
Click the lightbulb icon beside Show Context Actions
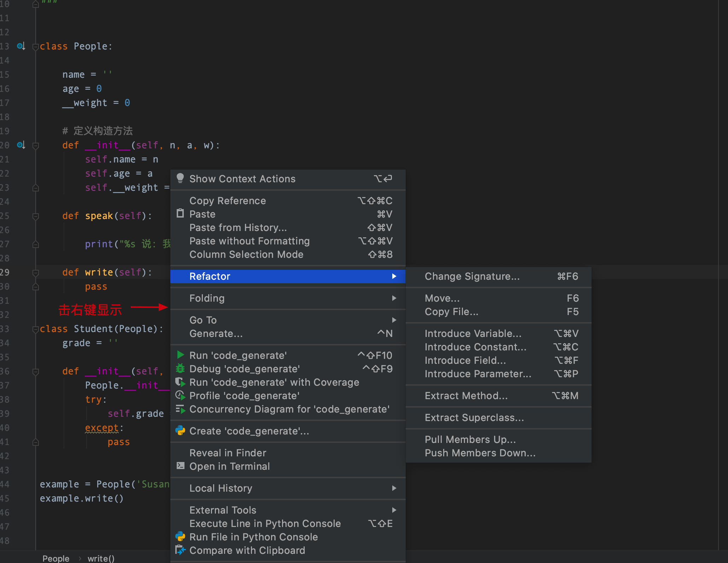click(x=180, y=178)
